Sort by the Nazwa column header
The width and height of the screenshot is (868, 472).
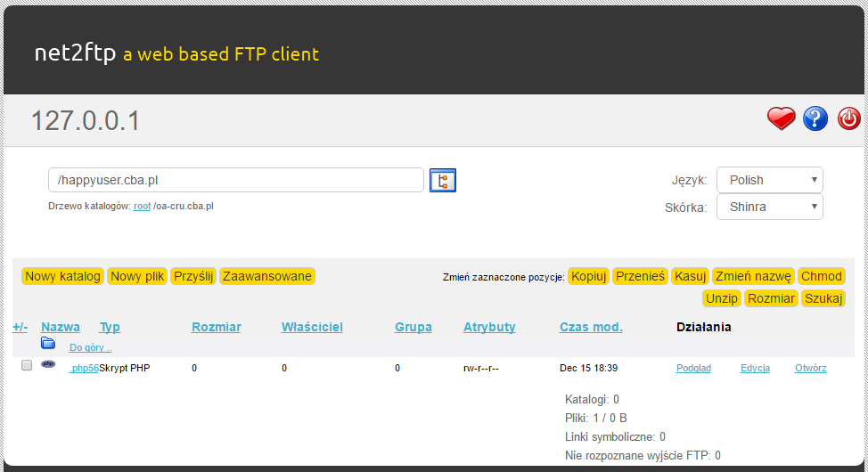(x=61, y=327)
